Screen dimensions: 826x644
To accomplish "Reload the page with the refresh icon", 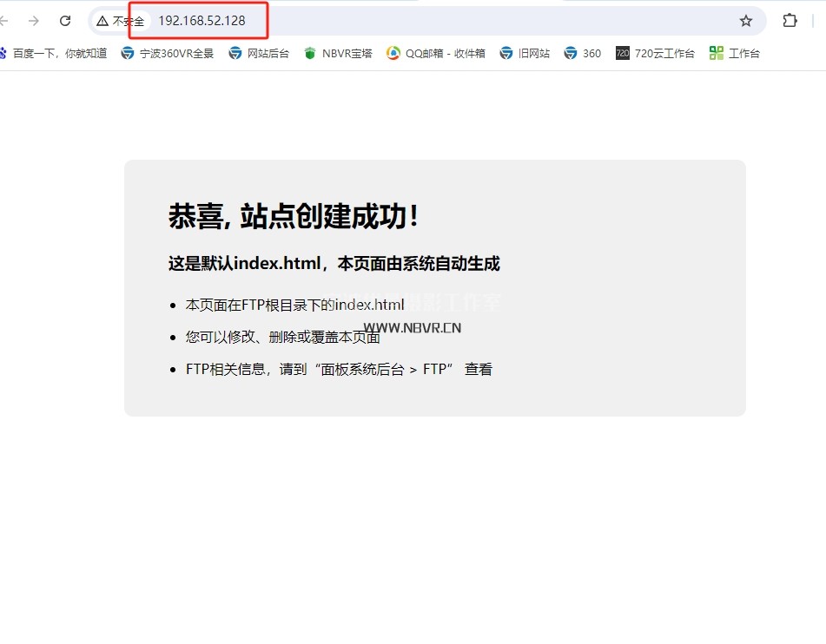I will point(65,21).
